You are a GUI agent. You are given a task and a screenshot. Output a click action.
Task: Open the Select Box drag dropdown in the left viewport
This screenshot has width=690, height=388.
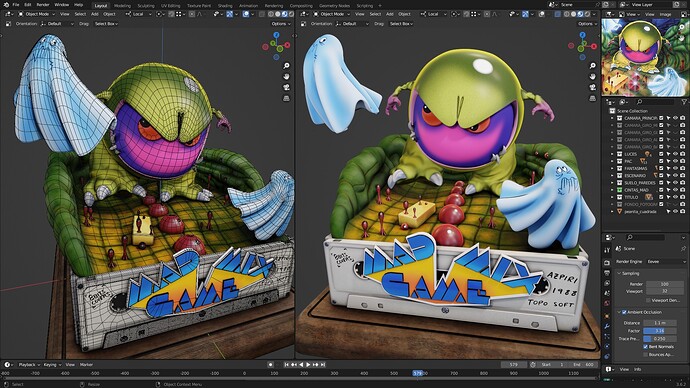(x=106, y=24)
